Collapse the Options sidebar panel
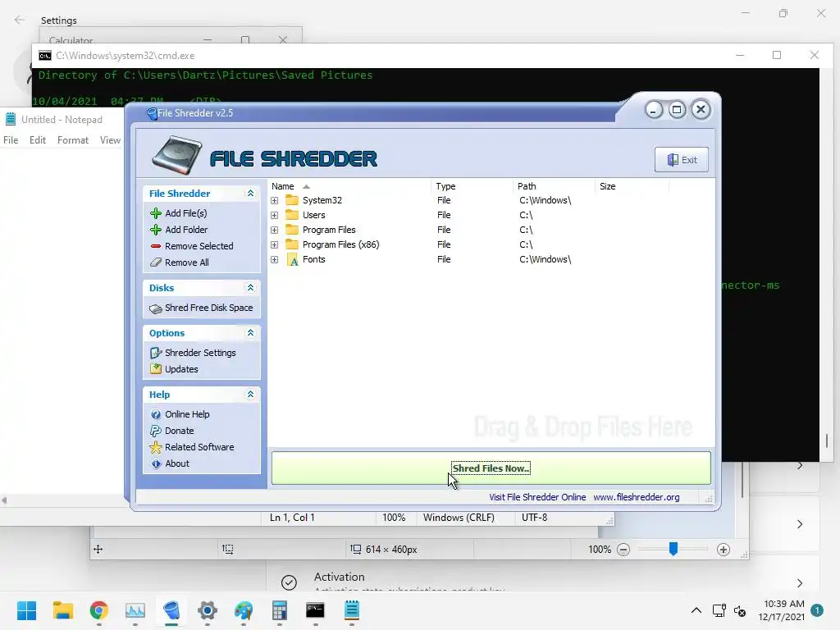This screenshot has height=630, width=840. click(250, 333)
